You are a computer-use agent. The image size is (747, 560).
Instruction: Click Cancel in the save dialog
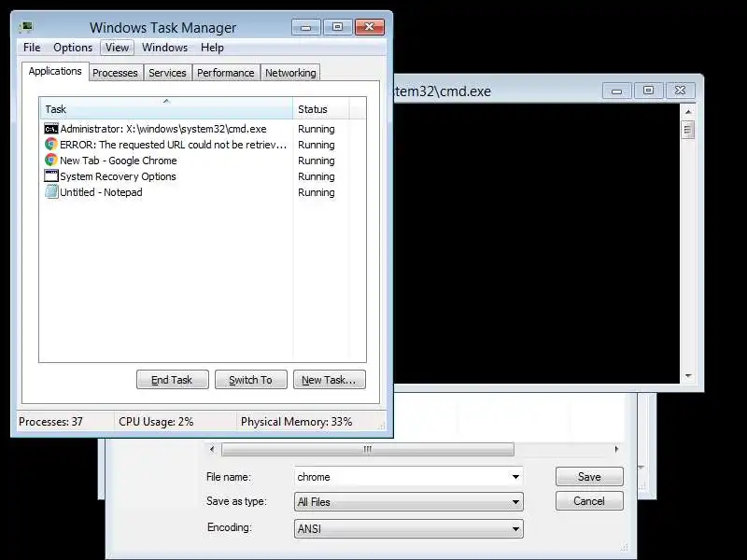589,501
